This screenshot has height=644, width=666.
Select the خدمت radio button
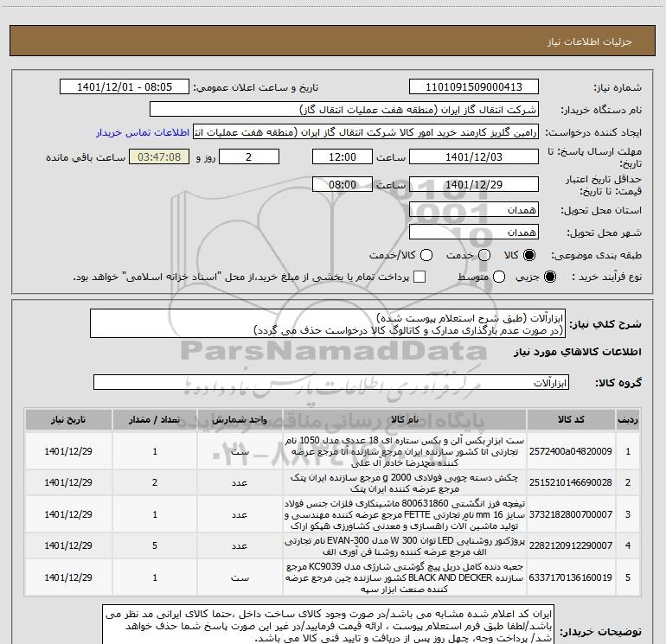[484, 255]
